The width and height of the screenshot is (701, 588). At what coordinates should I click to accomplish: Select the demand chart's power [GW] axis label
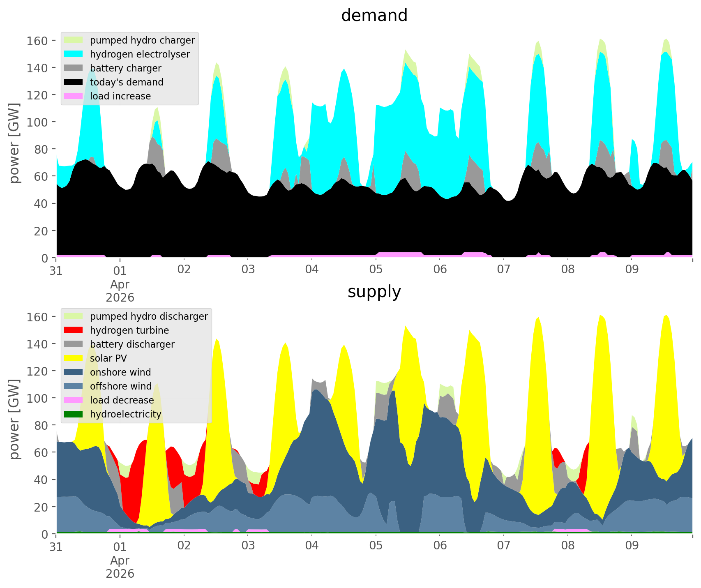pos(14,143)
